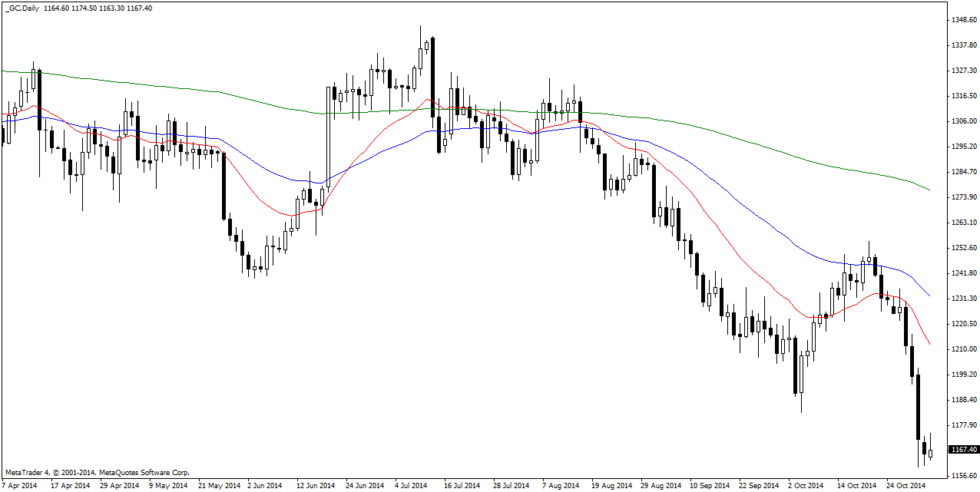980x492 pixels.
Task: Select the 24 Oct 2014 date marker
Action: [906, 485]
